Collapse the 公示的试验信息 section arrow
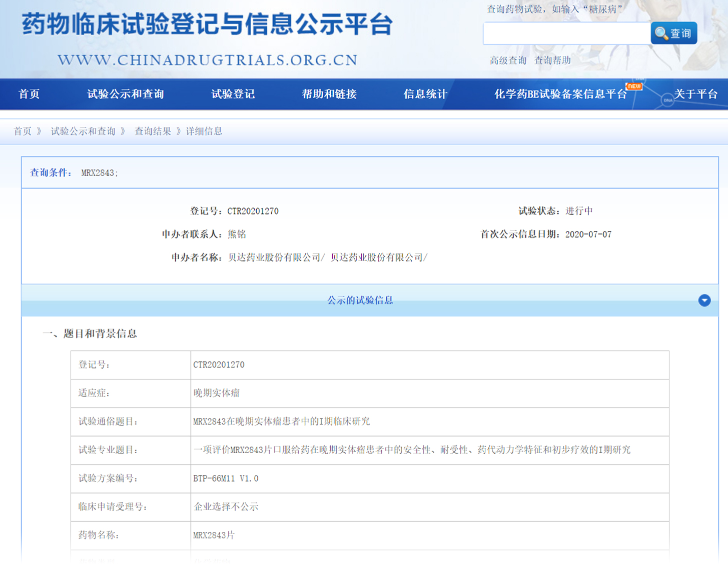Viewport: 728px width, 586px height. [704, 300]
